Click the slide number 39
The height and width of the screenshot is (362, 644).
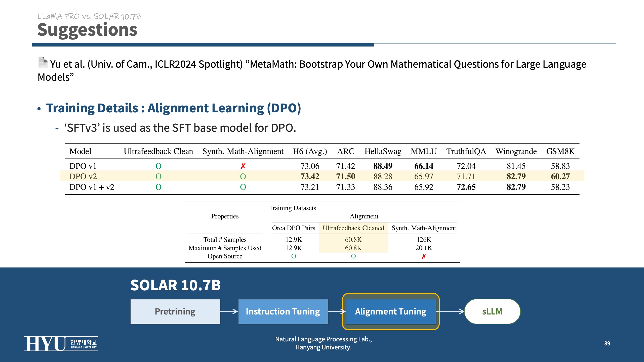coord(607,343)
